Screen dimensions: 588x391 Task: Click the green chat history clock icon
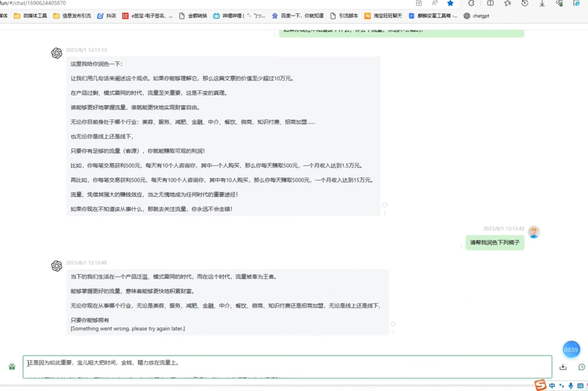[582, 367]
